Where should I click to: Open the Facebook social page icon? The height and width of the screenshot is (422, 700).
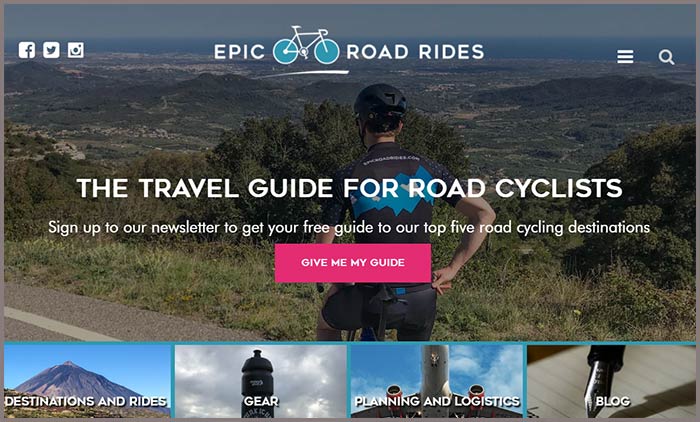click(27, 50)
